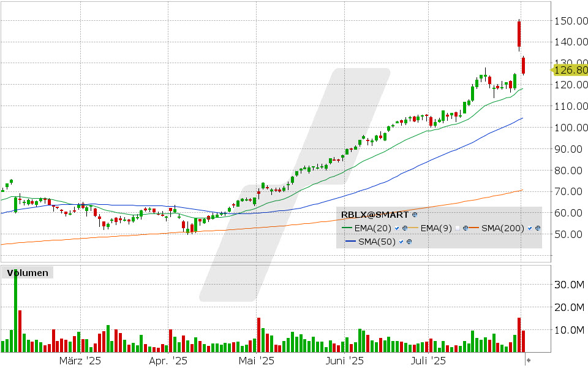The width and height of the screenshot is (588, 368).
Task: Open the settings icon beside RBLX@SMART
Action: coord(415,215)
